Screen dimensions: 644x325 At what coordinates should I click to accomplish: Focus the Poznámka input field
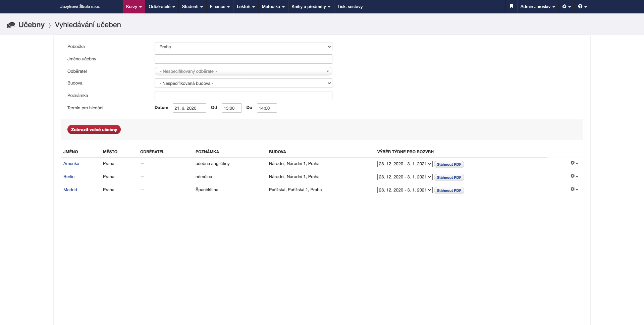(243, 96)
